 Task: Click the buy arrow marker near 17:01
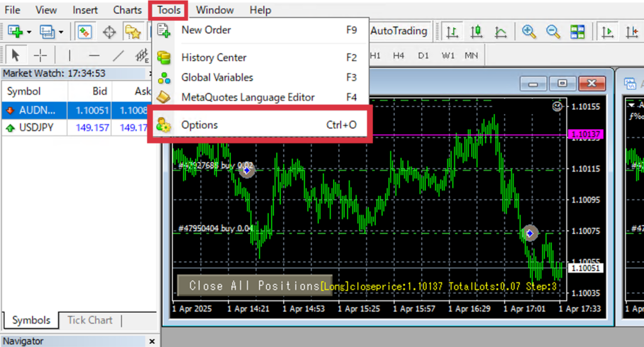point(530,233)
